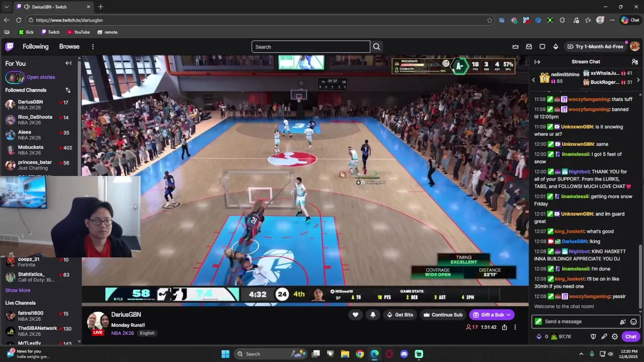Screen dimensions: 644x362
Task: Open the tab search dropdown arrow
Action: [7, 7]
